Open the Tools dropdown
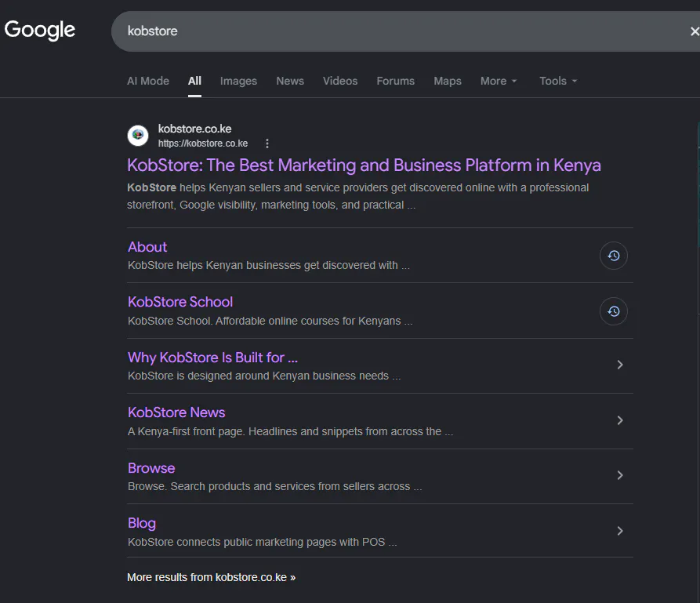 coord(558,81)
